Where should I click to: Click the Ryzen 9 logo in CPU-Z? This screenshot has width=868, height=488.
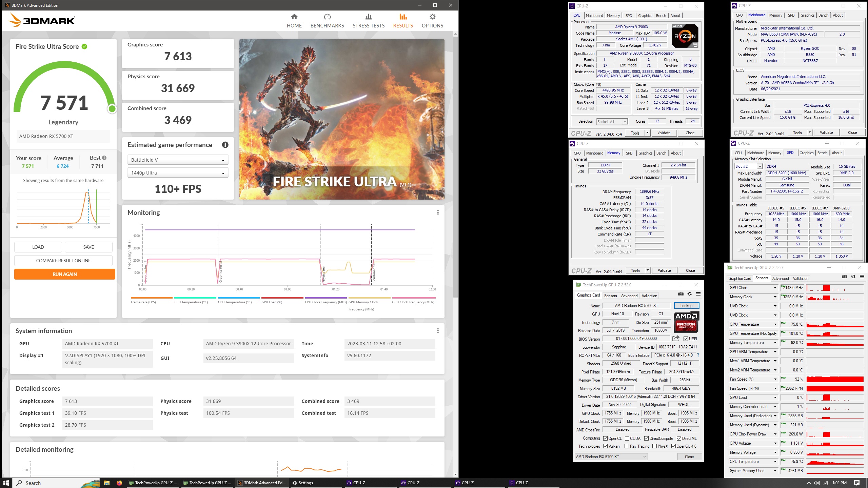(685, 36)
